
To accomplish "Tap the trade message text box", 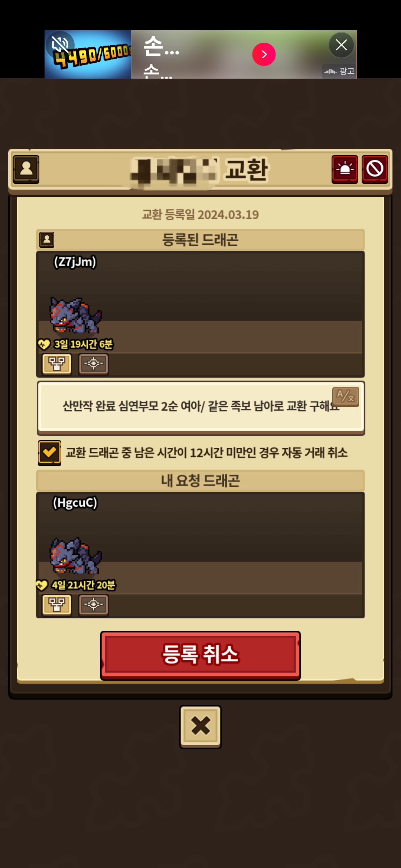I will pyautogui.click(x=200, y=407).
